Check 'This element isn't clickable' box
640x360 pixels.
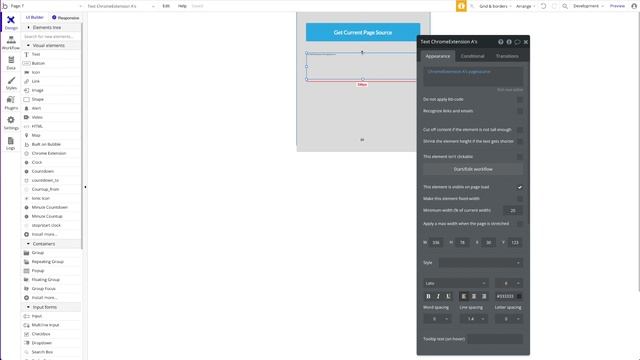[520, 157]
